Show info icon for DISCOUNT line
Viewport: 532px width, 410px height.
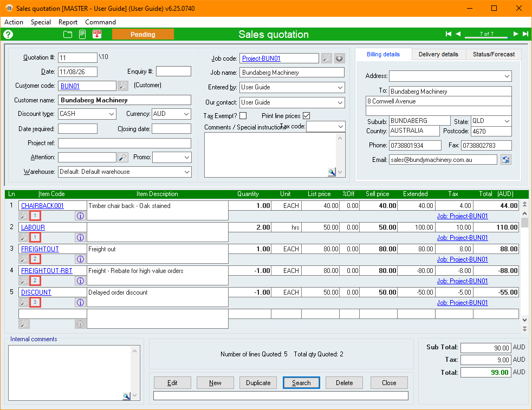point(80,303)
